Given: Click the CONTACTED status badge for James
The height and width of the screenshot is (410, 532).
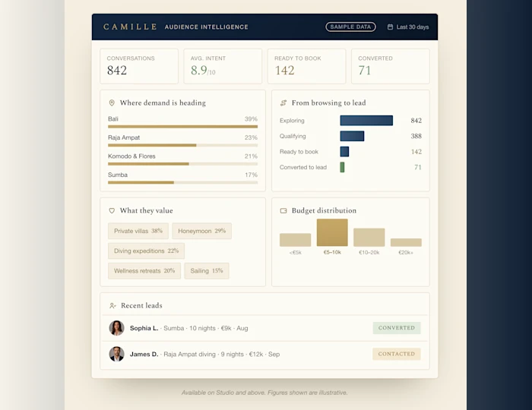Looking at the screenshot, I should click(x=397, y=354).
